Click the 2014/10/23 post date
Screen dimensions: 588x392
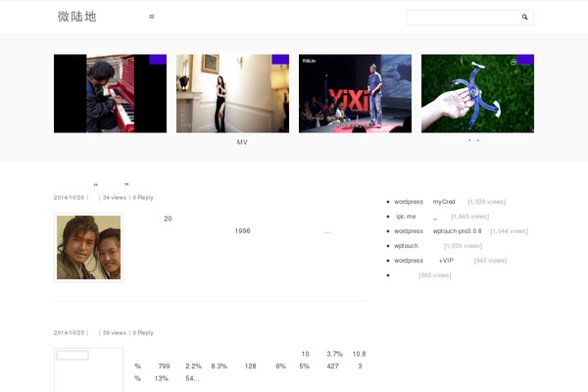tap(69, 333)
